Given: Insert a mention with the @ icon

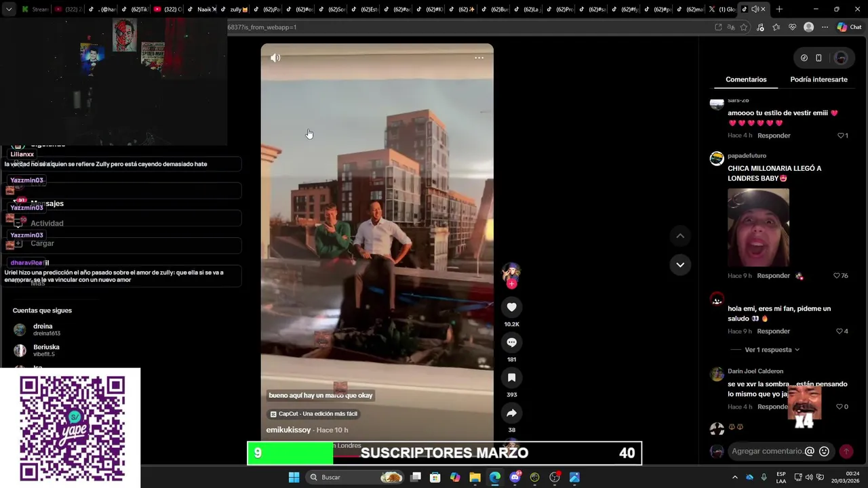Looking at the screenshot, I should coord(809,451).
